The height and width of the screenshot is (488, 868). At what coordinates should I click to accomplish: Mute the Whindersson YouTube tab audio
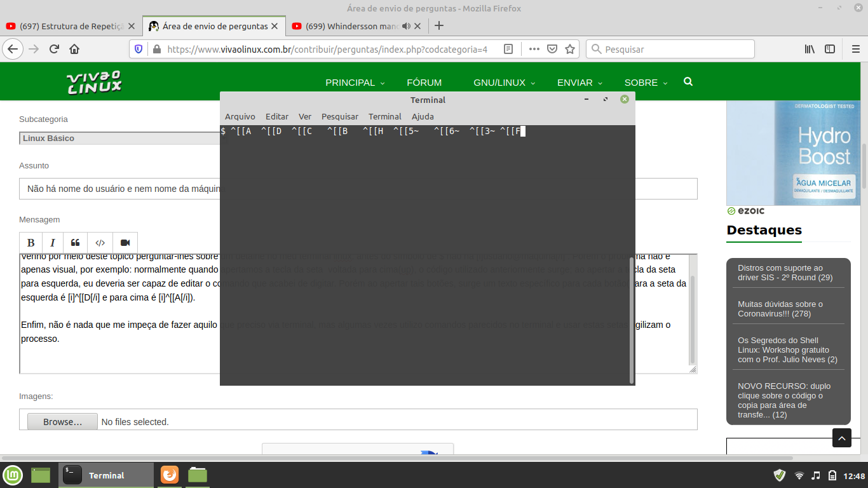[x=407, y=26]
